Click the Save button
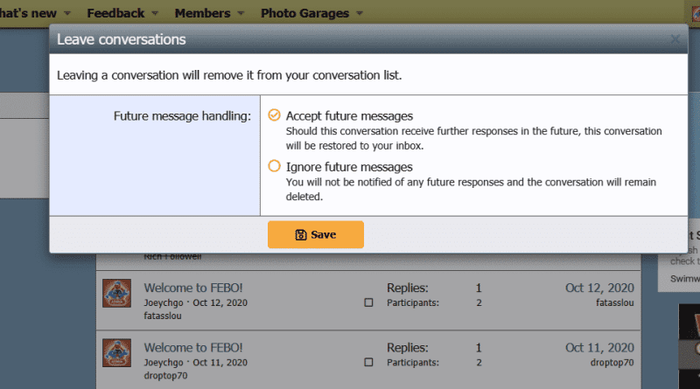Viewport: 700px width, 389px height. coord(316,234)
